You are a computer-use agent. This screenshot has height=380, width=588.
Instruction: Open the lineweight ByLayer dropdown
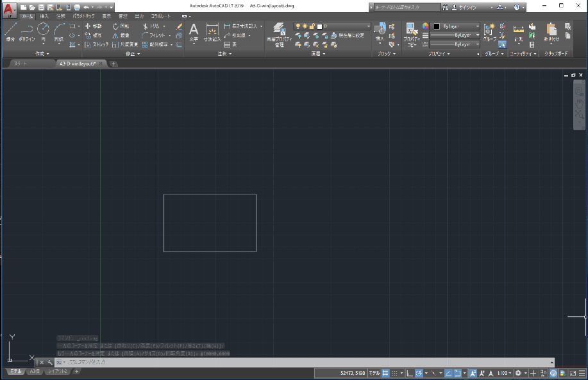(x=455, y=35)
